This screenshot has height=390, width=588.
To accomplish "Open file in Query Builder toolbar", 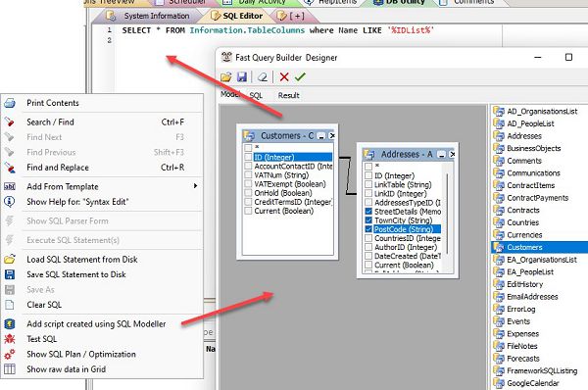I will click(x=225, y=76).
